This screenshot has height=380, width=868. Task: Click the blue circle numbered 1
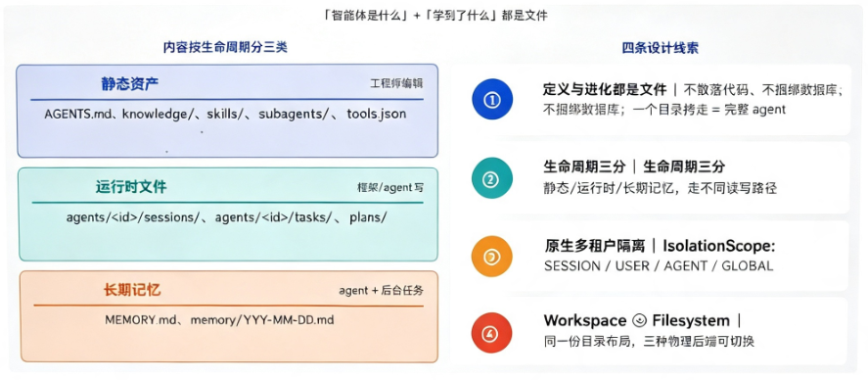point(492,99)
